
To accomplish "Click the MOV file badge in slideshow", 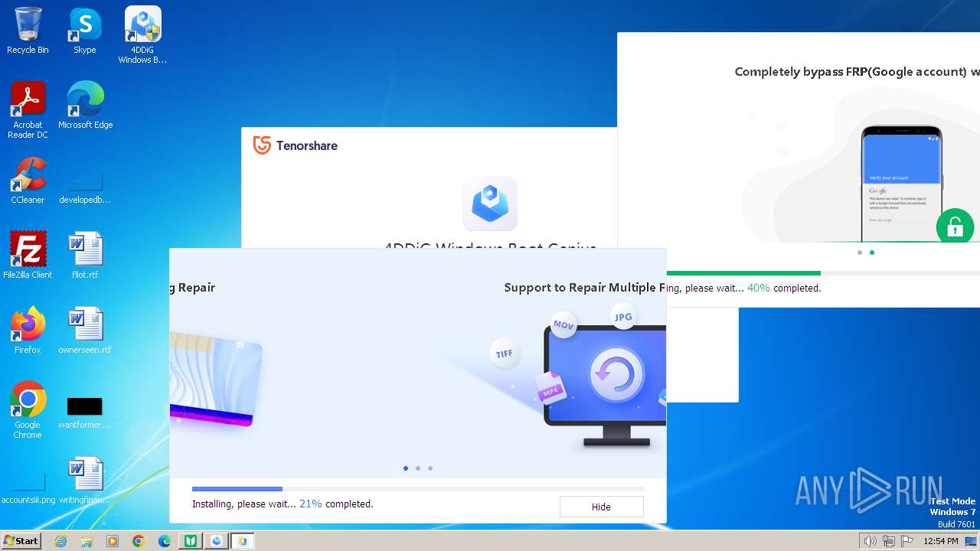I will (563, 325).
